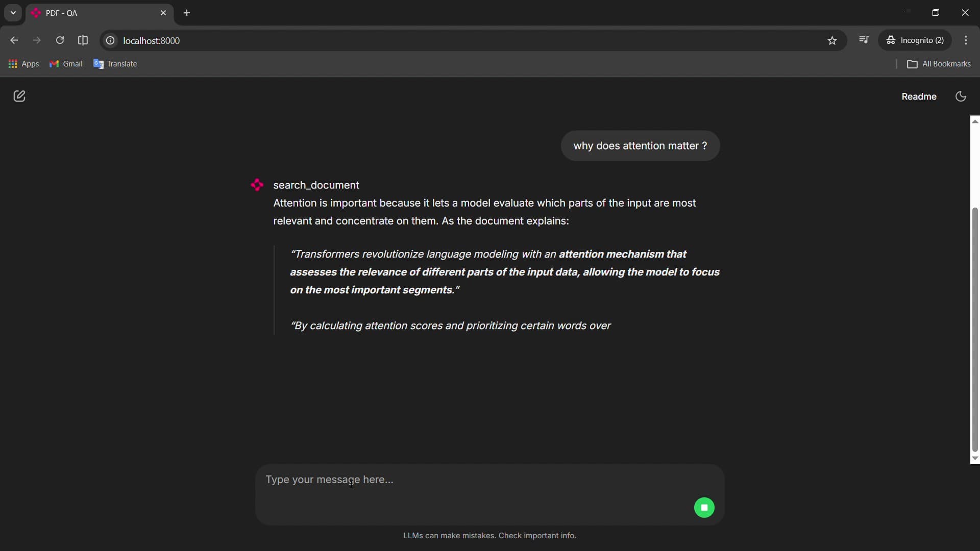Open the Apps shortcut in bookmarks bar
The width and height of the screenshot is (980, 551).
24,64
